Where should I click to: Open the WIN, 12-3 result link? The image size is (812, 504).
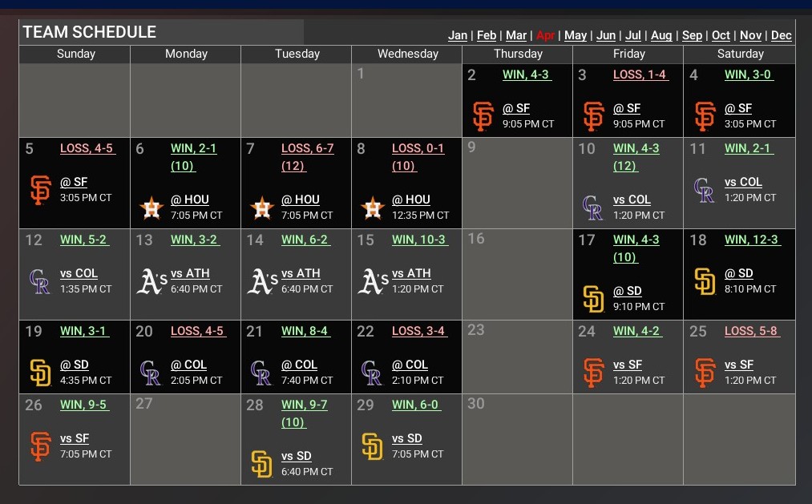[752, 240]
